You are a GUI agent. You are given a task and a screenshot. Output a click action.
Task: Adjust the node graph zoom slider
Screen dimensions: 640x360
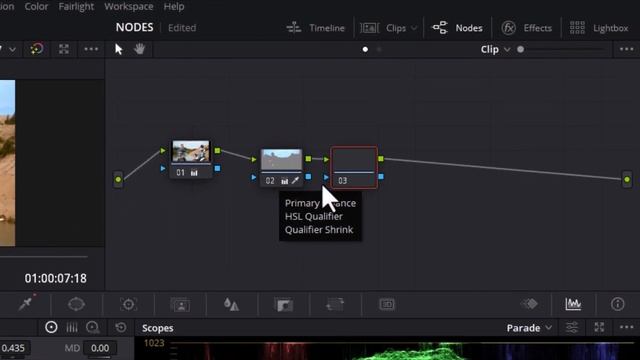click(563, 49)
